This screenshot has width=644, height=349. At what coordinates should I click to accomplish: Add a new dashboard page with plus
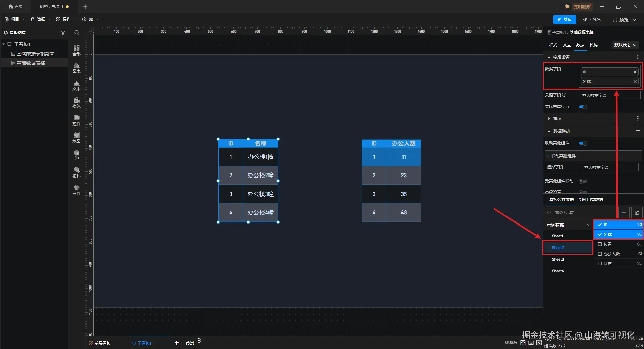click(177, 343)
